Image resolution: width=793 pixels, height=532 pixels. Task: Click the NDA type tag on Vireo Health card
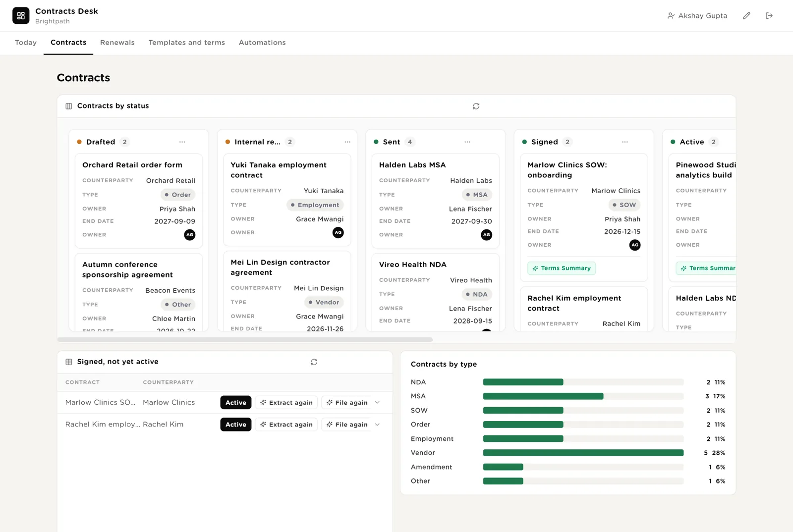(477, 295)
